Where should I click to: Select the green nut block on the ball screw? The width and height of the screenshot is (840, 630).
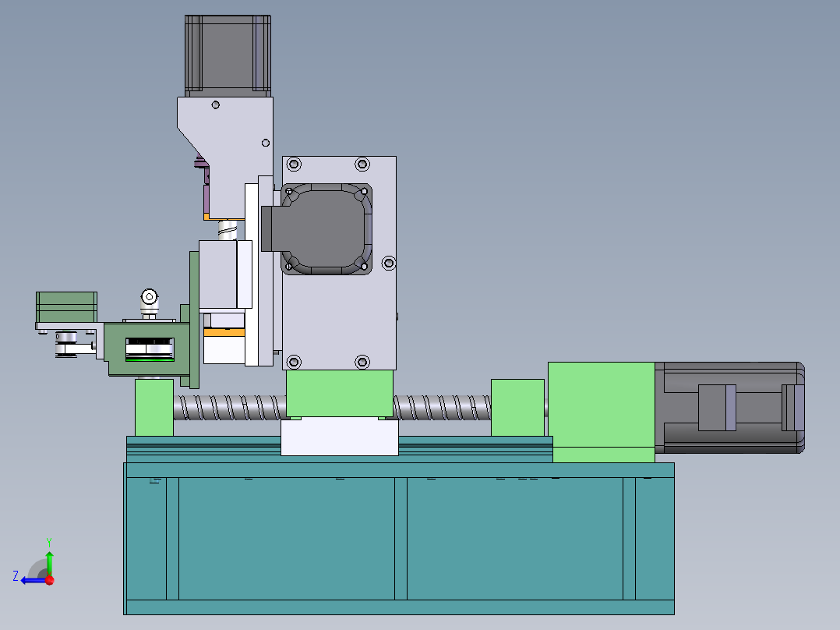click(340, 394)
